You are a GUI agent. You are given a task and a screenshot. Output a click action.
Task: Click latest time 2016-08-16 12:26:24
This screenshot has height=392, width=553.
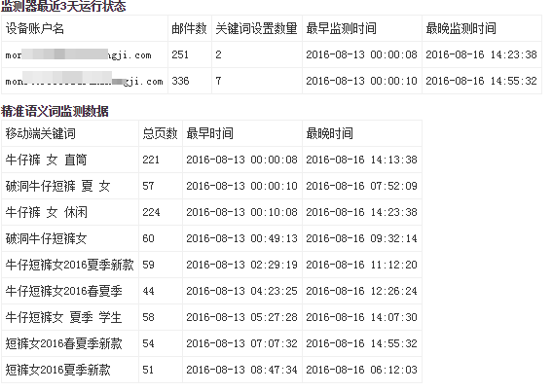point(361,291)
